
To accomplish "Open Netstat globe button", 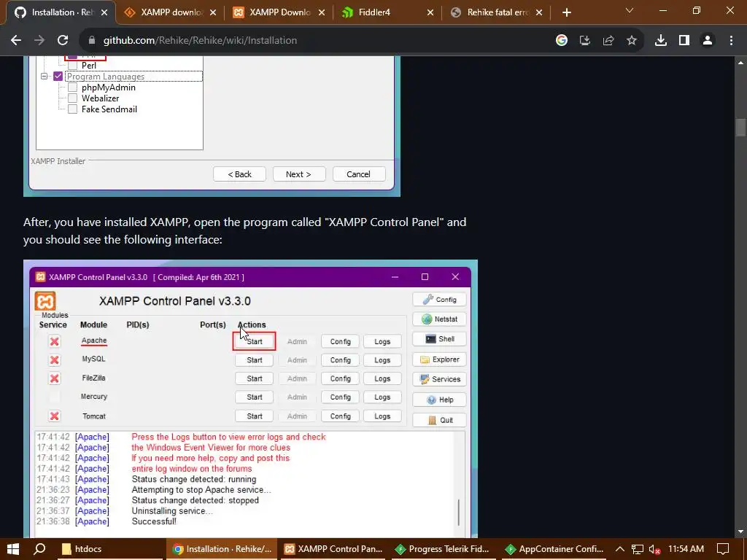I will click(x=439, y=319).
